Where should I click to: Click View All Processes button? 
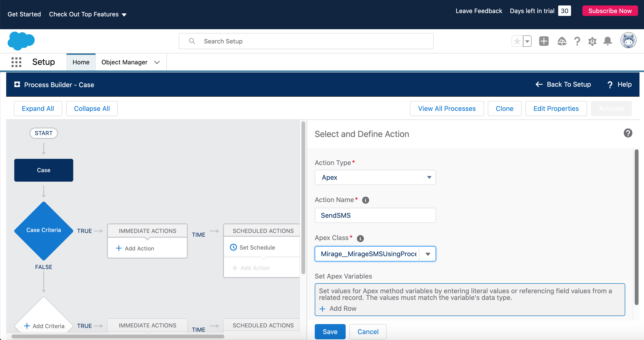click(447, 109)
